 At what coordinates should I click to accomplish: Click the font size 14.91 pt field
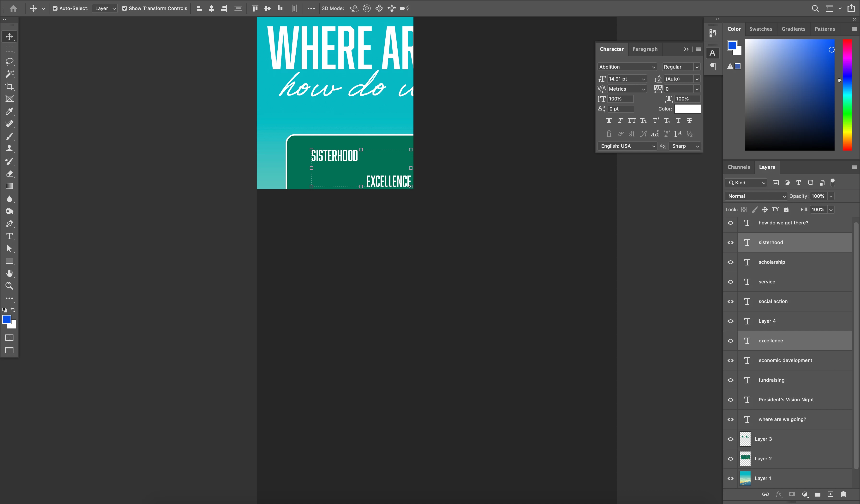[x=623, y=79]
